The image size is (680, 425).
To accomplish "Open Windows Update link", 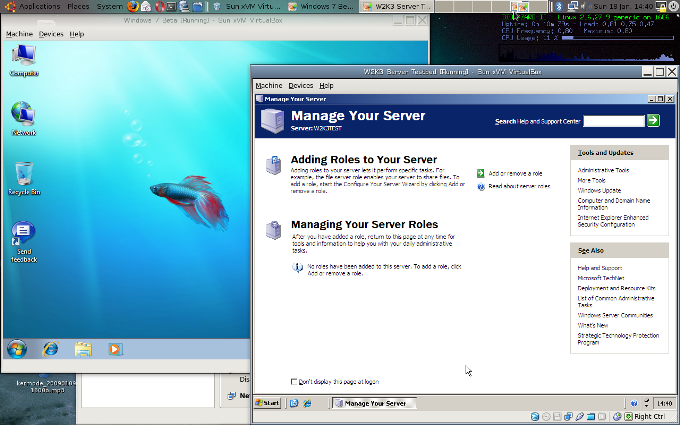I will (599, 190).
